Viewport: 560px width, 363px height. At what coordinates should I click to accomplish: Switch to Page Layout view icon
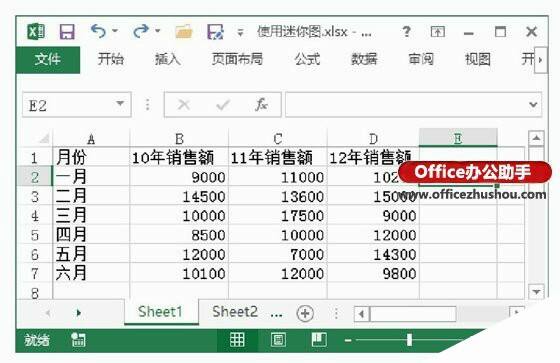tap(278, 340)
